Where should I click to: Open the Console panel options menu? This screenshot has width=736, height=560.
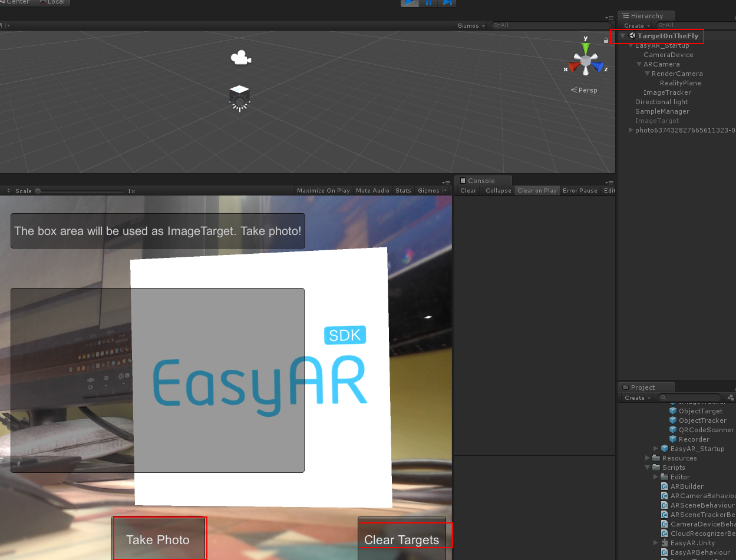(x=610, y=182)
